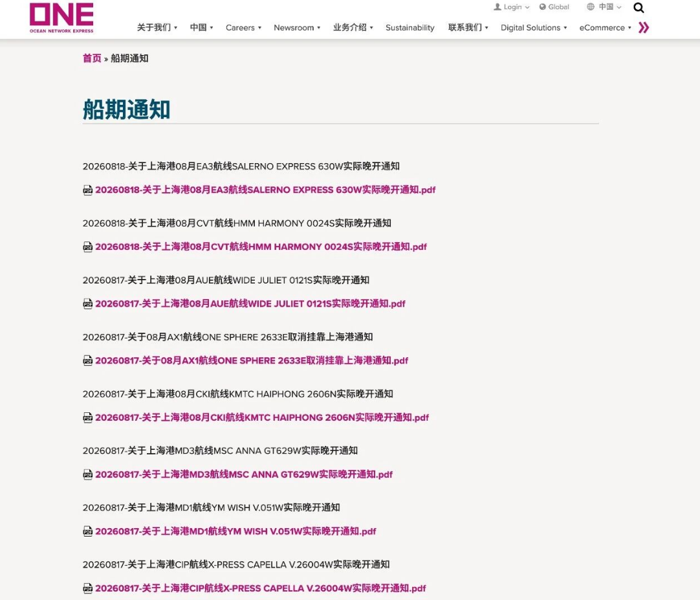Open SALERNO EXPRESS 630W 实际晚开通知.pdf link
700x600 pixels.
point(265,190)
